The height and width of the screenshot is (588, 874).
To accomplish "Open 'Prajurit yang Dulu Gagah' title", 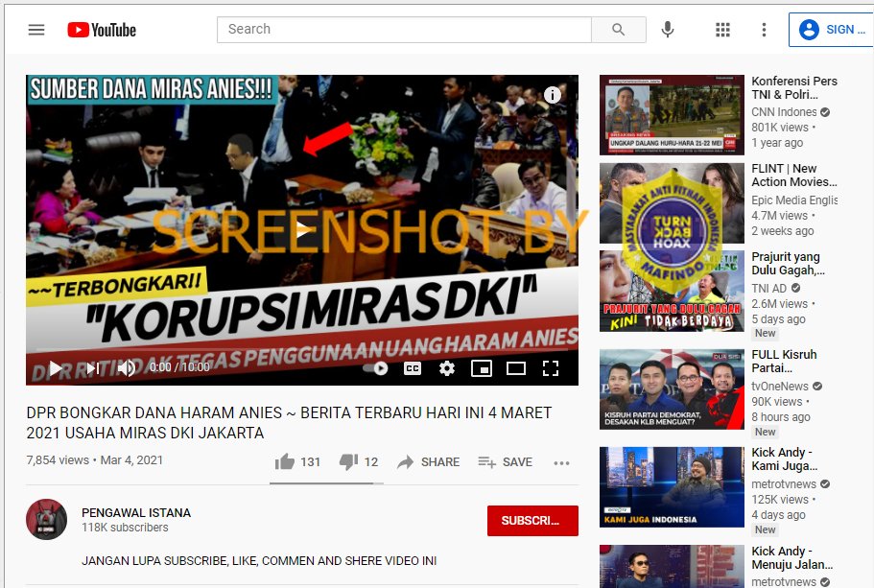I will click(789, 263).
